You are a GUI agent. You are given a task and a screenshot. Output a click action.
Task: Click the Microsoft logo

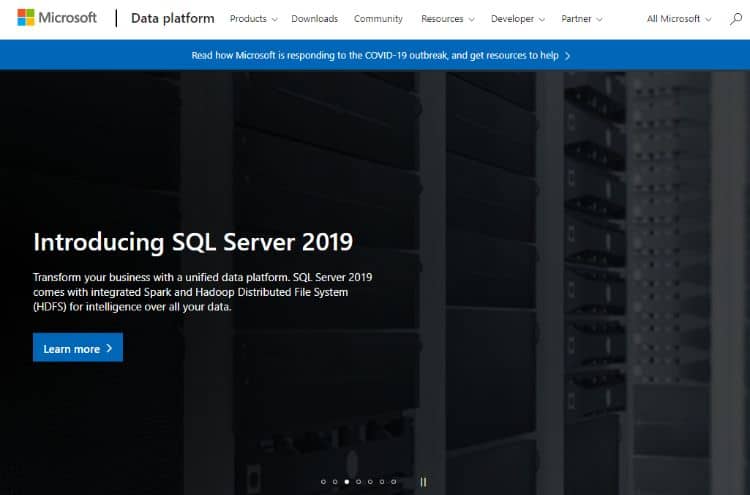click(x=57, y=18)
